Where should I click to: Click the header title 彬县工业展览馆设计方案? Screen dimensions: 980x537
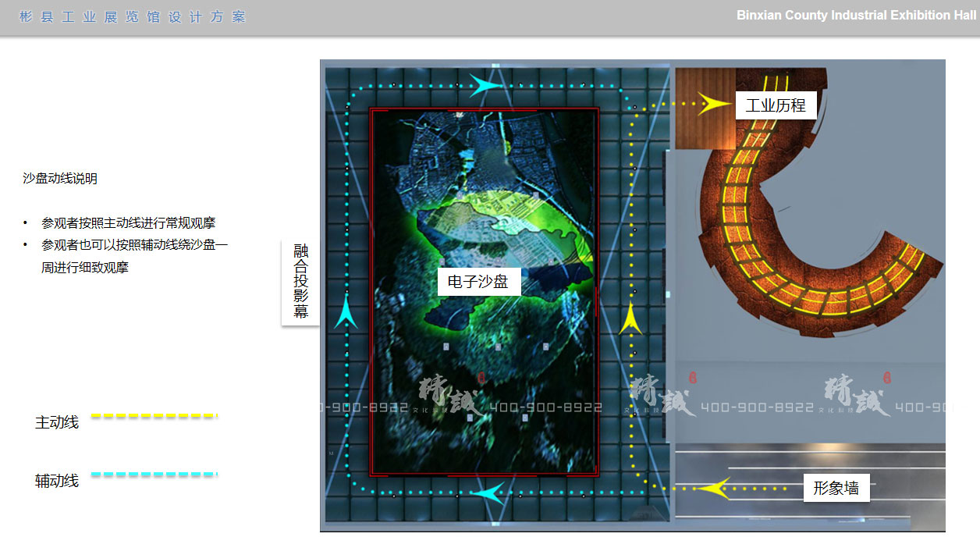[x=133, y=16]
